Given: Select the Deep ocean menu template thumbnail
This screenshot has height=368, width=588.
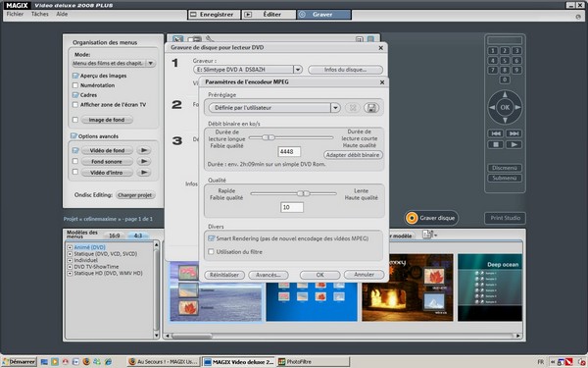Looking at the screenshot, I should click(490, 288).
